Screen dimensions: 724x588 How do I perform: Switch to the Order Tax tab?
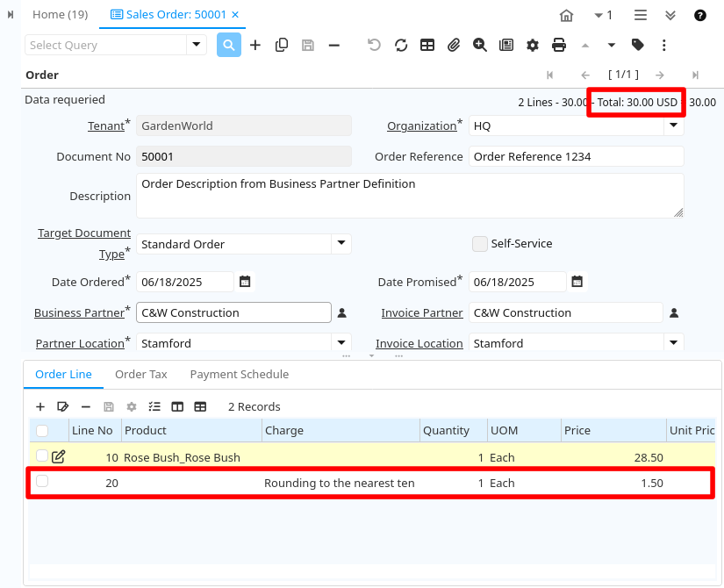point(141,374)
